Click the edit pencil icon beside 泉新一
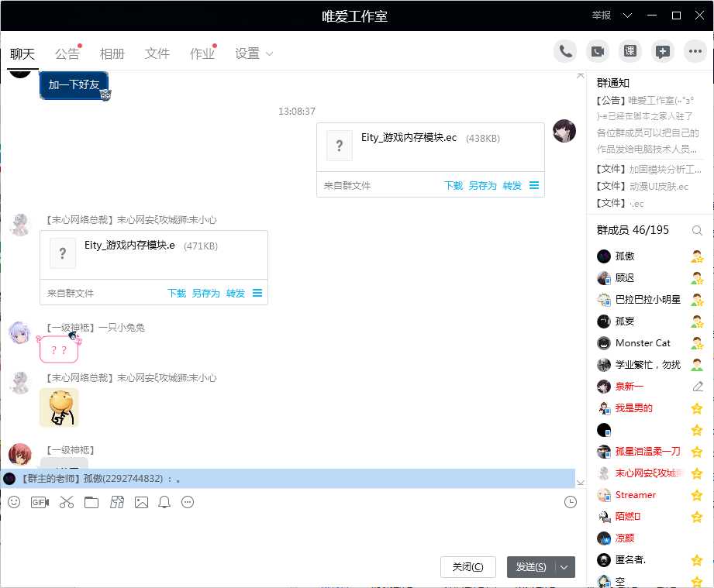The width and height of the screenshot is (714, 588). click(697, 387)
